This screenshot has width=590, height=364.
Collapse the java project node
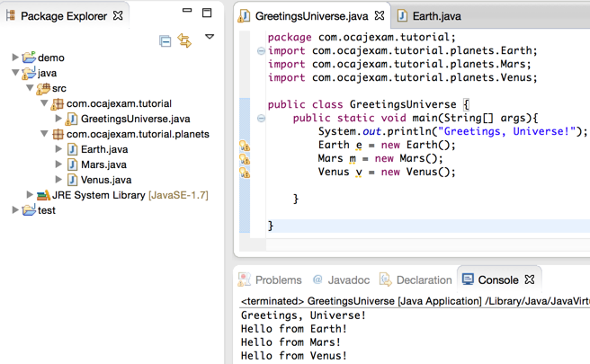click(15, 72)
